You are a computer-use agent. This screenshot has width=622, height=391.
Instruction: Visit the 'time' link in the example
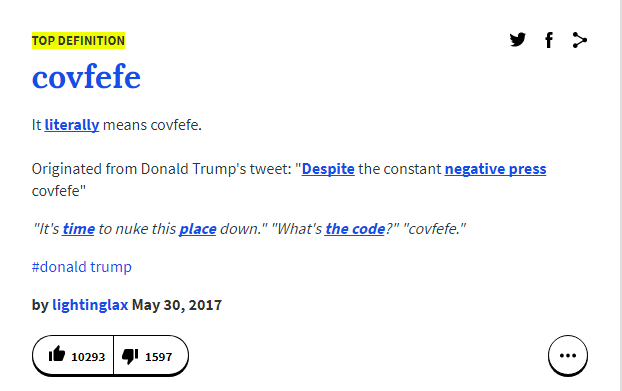pos(79,229)
